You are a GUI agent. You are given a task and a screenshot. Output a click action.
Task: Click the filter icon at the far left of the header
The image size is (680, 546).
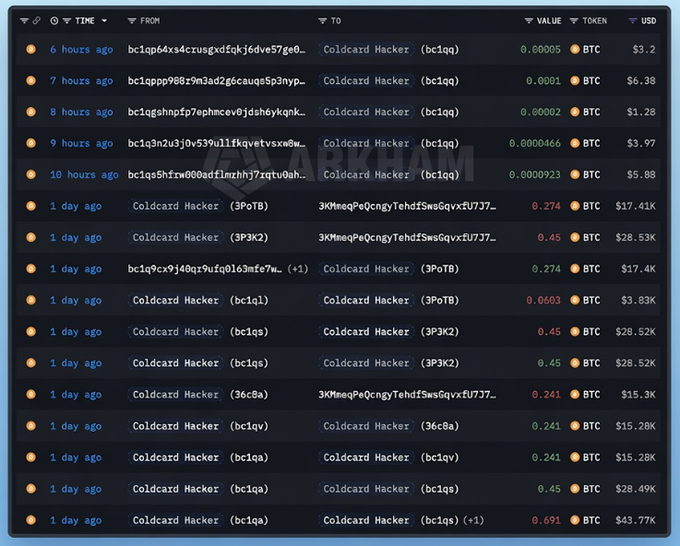pos(24,20)
